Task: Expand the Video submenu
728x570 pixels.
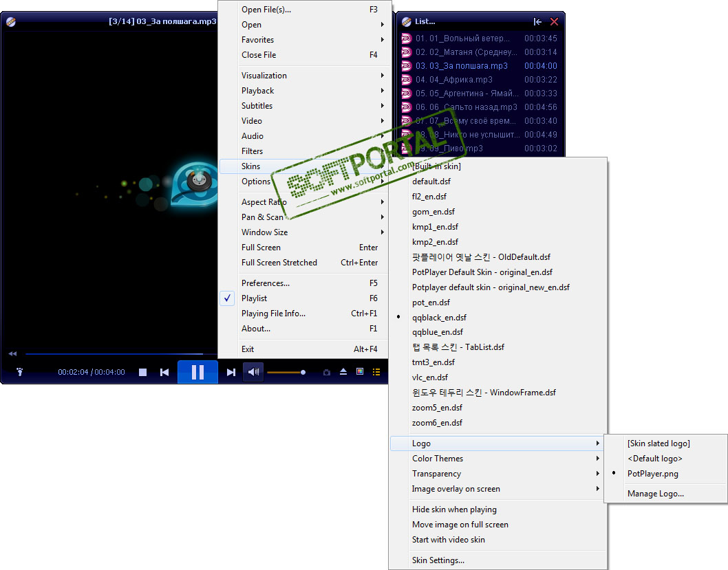Action: (303, 120)
